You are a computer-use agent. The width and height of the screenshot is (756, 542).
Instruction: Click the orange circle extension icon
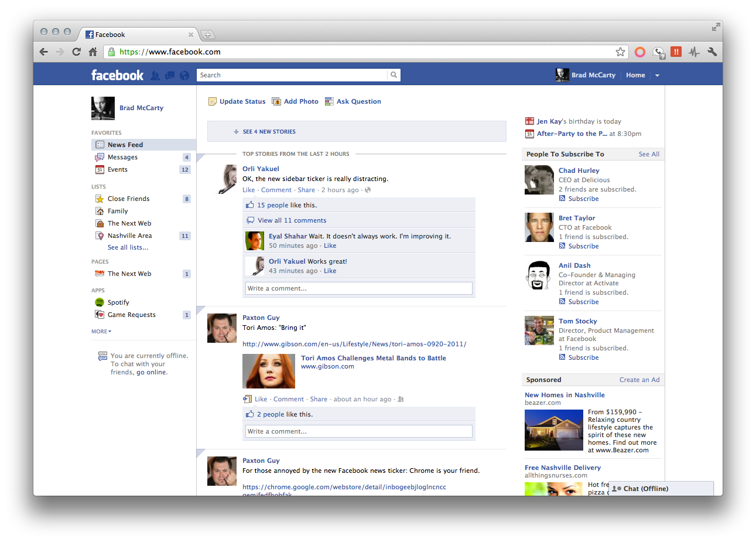click(x=640, y=52)
